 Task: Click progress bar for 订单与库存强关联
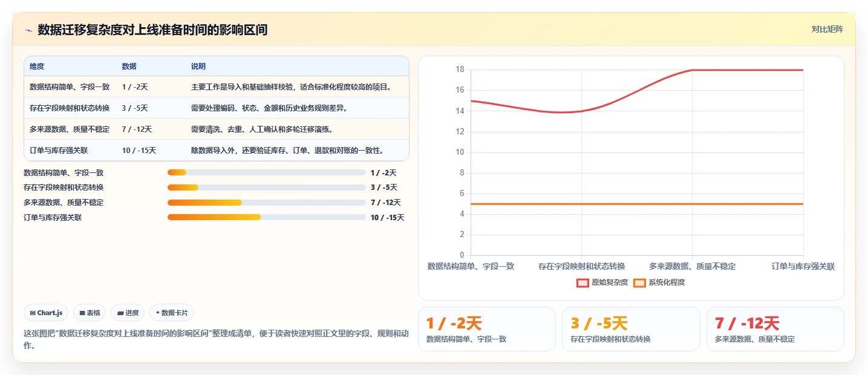point(267,217)
